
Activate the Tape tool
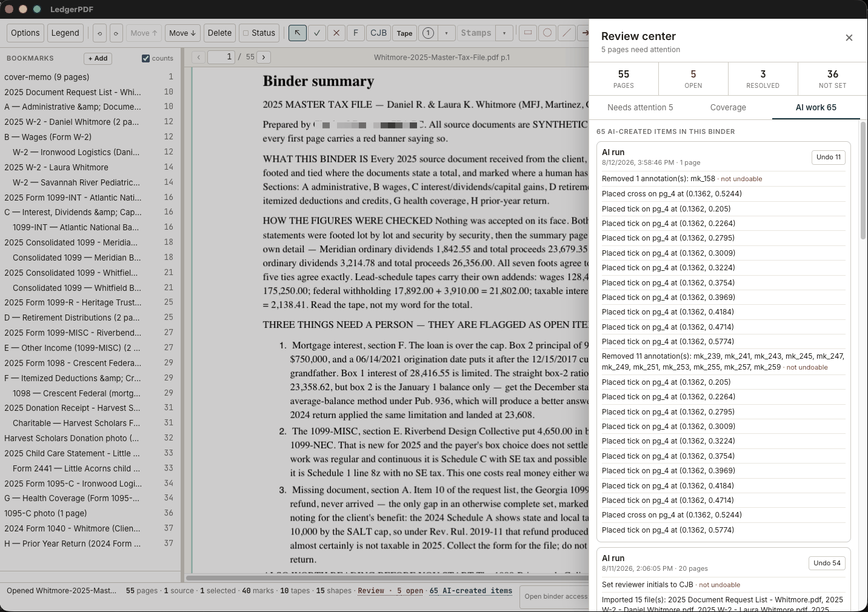pyautogui.click(x=405, y=33)
